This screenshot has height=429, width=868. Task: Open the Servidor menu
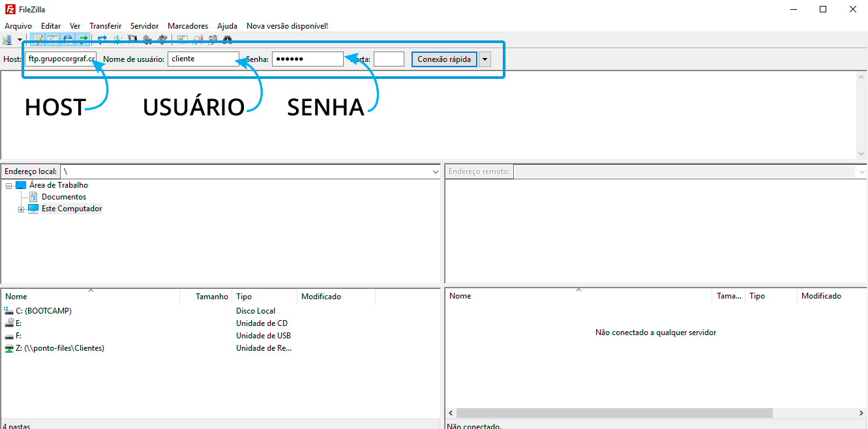point(144,26)
